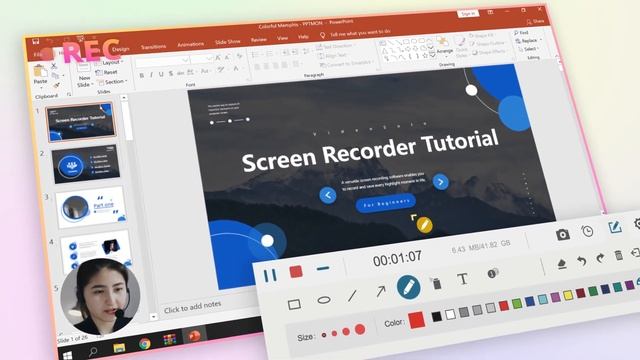This screenshot has width=640, height=360.
Task: Switch to the View ribbon tab
Action: click(282, 38)
